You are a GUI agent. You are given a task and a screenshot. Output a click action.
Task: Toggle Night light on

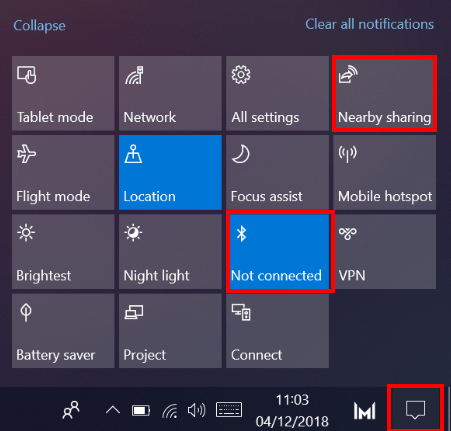170,252
